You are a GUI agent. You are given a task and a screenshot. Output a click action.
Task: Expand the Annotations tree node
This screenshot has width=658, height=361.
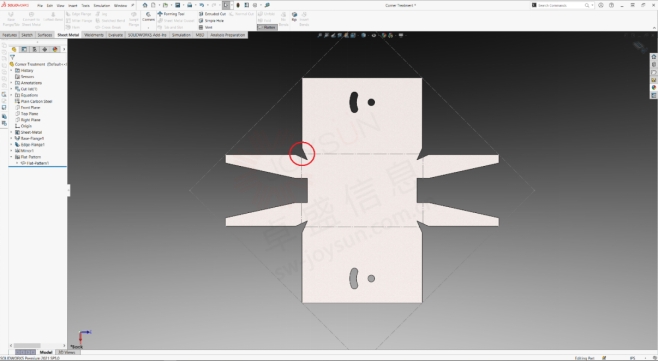pyautogui.click(x=11, y=83)
